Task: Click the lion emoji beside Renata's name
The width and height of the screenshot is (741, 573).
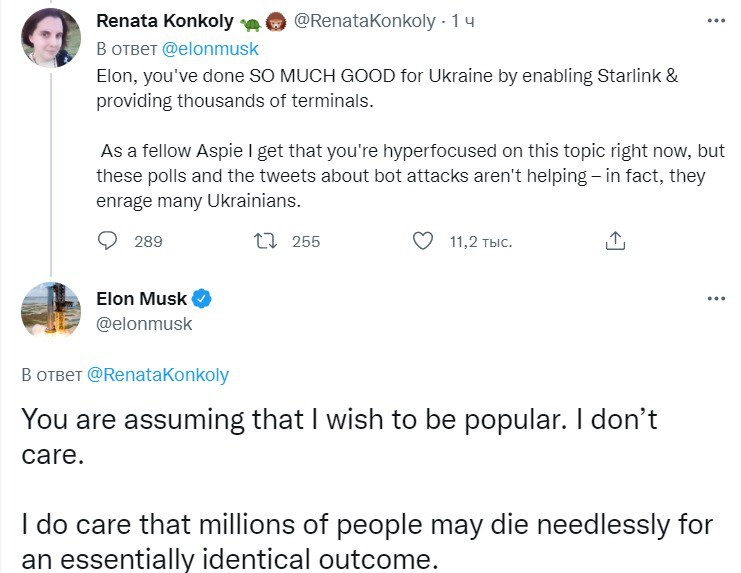Action: point(274,21)
